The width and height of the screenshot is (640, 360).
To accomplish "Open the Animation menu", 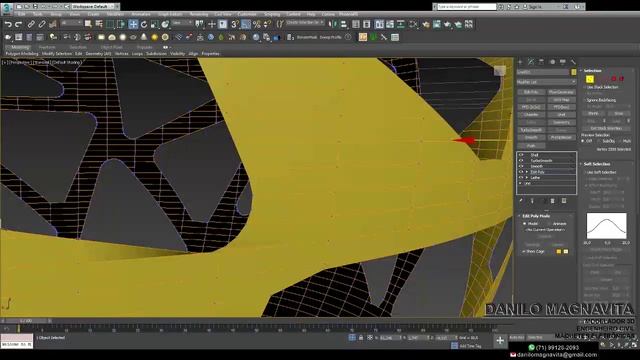I will 141,14.
